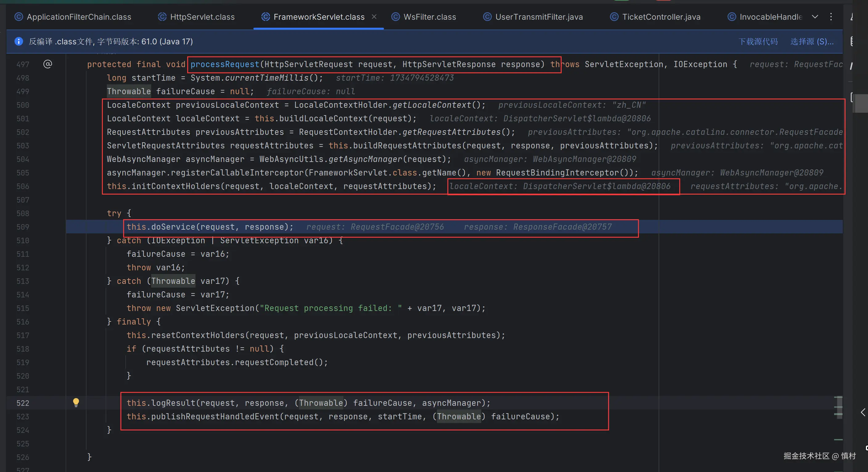Switch to UserTransmitFilter.java tab
Viewport: 868px width, 472px height.
(x=539, y=17)
